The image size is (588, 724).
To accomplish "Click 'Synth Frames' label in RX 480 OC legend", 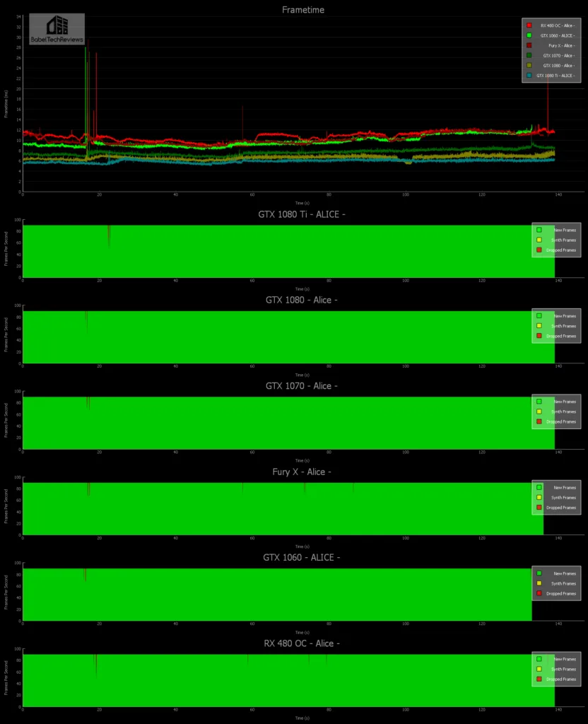I will point(563,670).
